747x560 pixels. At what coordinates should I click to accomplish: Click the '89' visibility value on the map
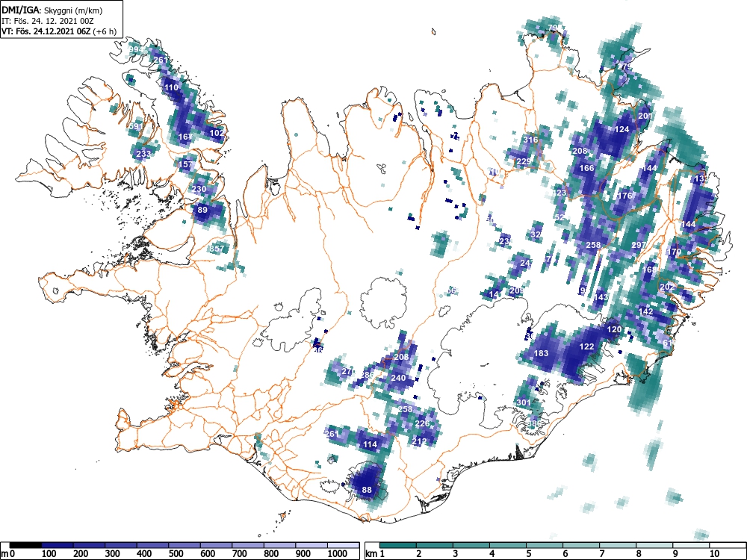202,210
